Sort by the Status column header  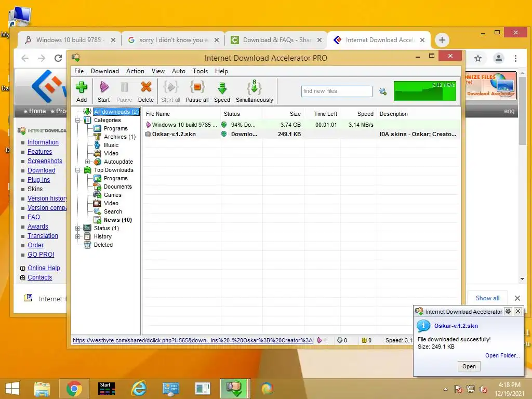point(242,114)
